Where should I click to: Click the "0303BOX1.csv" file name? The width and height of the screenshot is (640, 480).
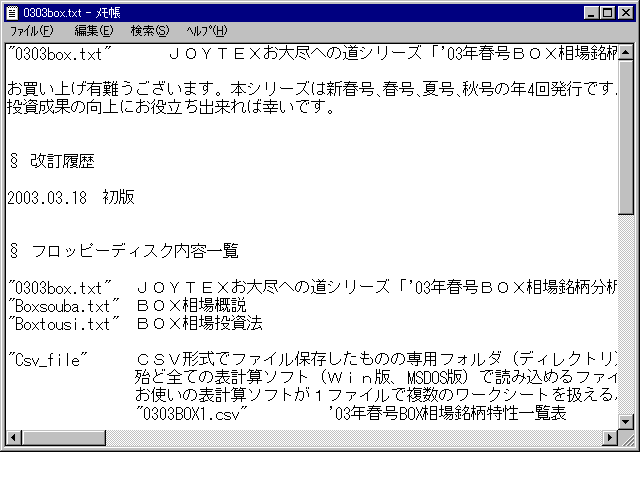coord(191,414)
